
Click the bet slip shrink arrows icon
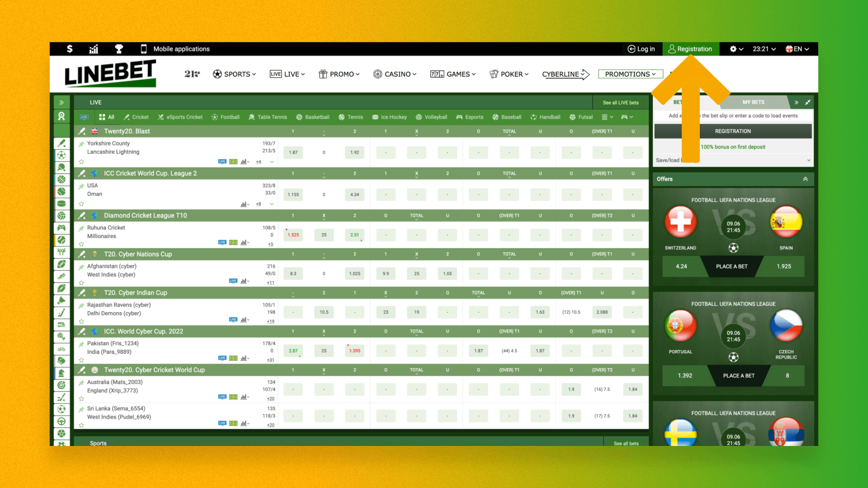pos(808,102)
